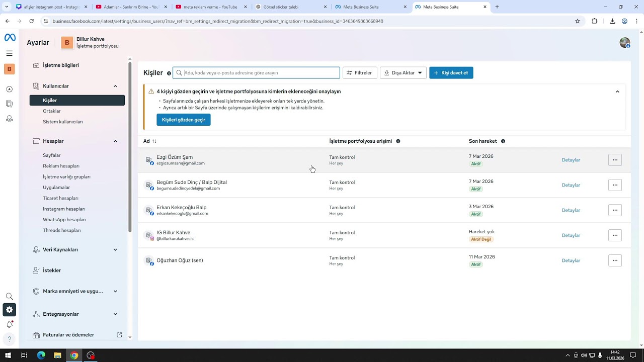Click Kişileri gözden geçir button
The height and width of the screenshot is (362, 644).
click(184, 120)
